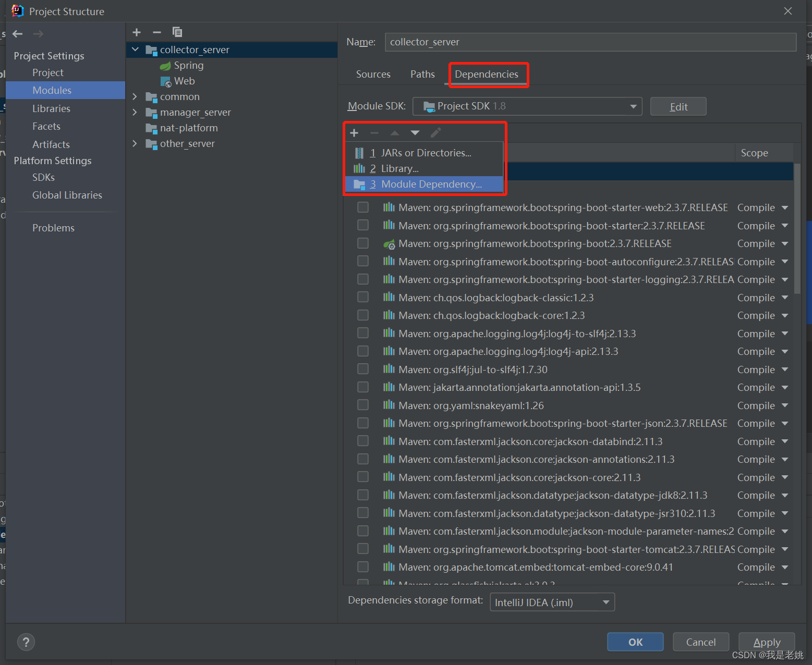The width and height of the screenshot is (812, 665).
Task: Click the remove dependency minus icon
Action: [x=374, y=133]
